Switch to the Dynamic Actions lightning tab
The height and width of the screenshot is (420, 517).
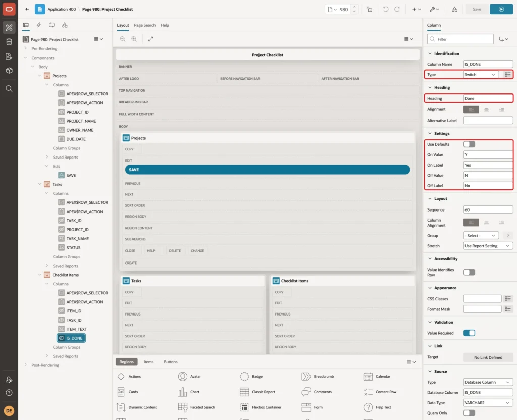38,25
